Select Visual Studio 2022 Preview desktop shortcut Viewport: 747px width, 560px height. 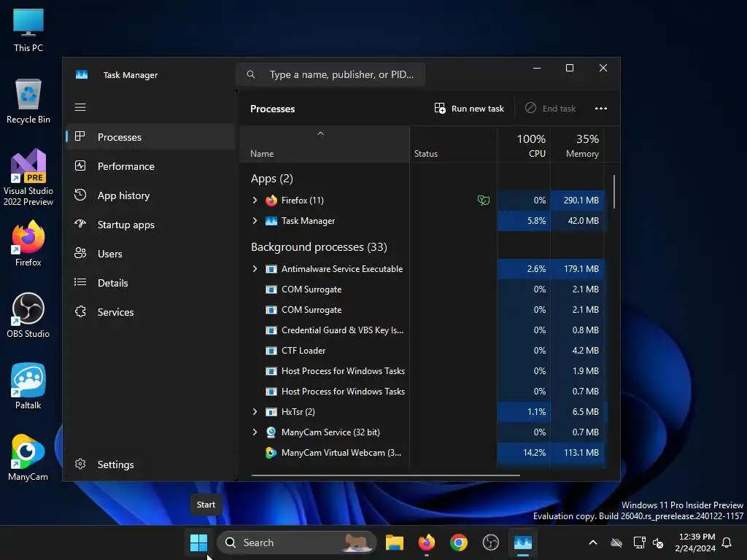pyautogui.click(x=28, y=177)
